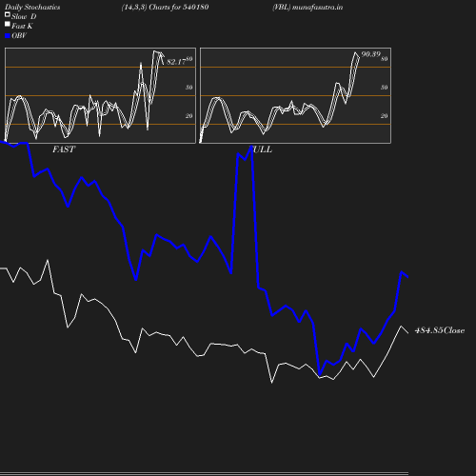The image size is (476, 476).
Task: Click the 20 axis label in FAST chart
Action: tap(188, 116)
